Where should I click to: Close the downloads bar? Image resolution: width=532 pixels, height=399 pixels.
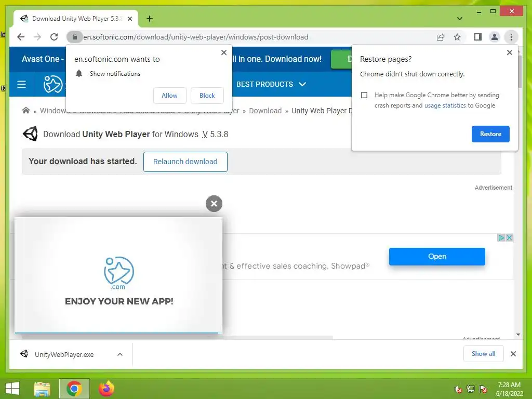[513, 354]
